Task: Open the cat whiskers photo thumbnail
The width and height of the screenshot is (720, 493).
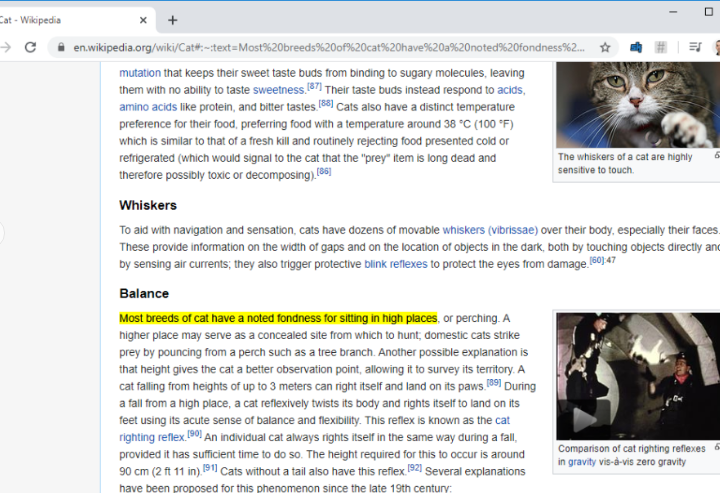Action: click(x=637, y=105)
